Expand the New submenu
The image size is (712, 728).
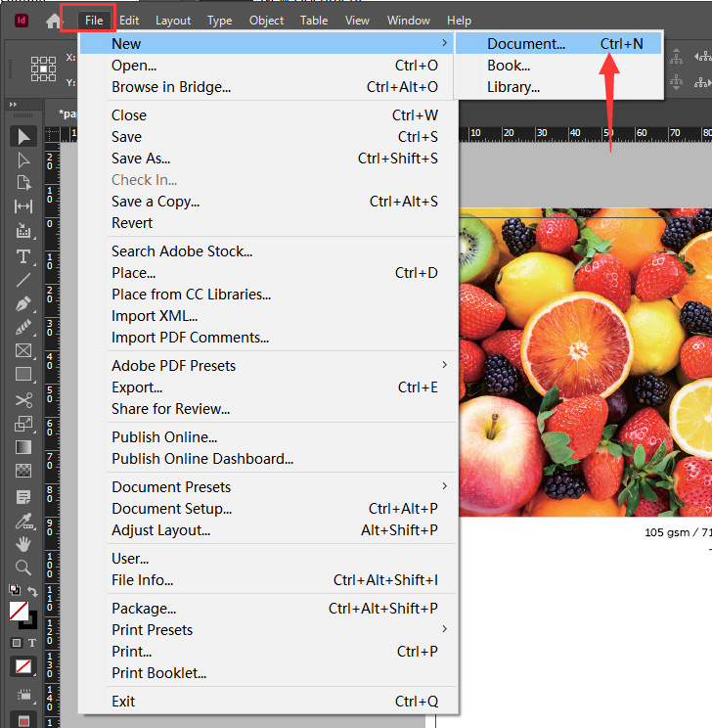pos(266,44)
